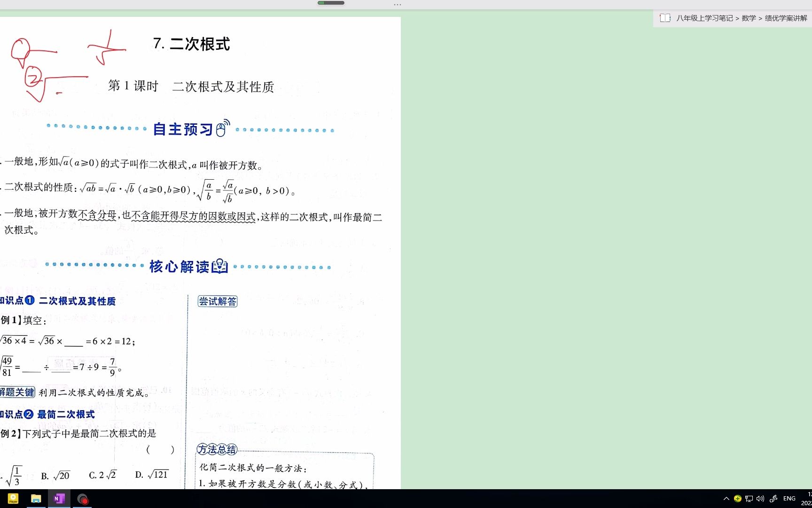Open the ellipsis menu at the top
This screenshot has height=508, width=812.
[397, 5]
